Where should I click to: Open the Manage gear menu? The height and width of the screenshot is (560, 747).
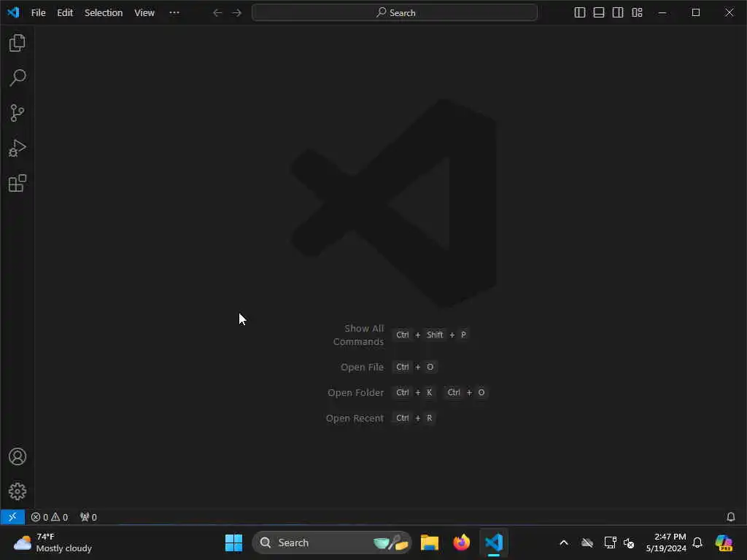[x=18, y=491]
